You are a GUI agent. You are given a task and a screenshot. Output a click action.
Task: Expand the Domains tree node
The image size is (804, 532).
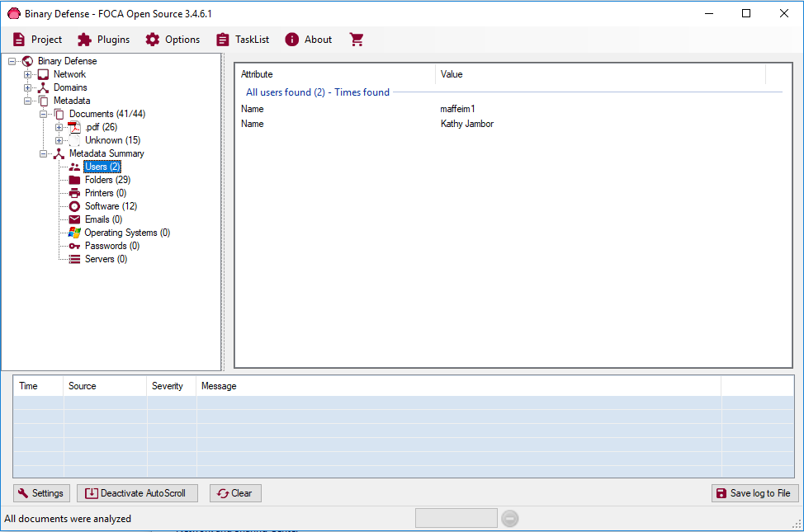coord(28,87)
